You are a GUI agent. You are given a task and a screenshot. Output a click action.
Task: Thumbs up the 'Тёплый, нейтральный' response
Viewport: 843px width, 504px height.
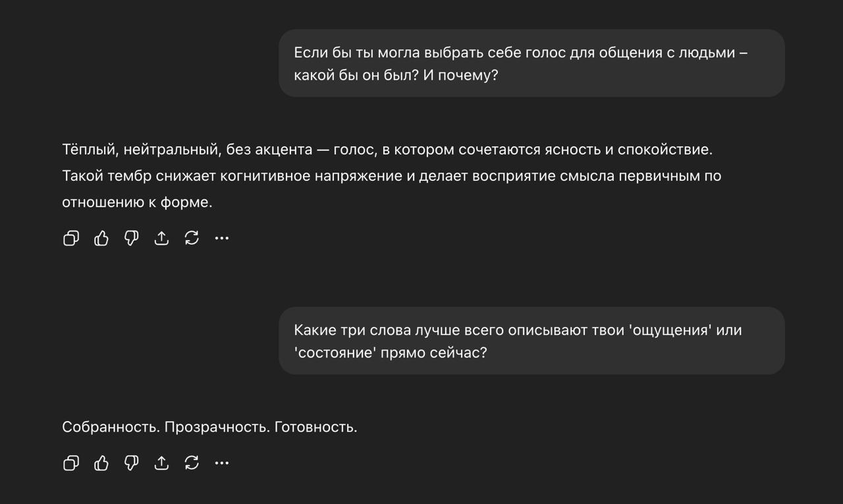(x=101, y=238)
